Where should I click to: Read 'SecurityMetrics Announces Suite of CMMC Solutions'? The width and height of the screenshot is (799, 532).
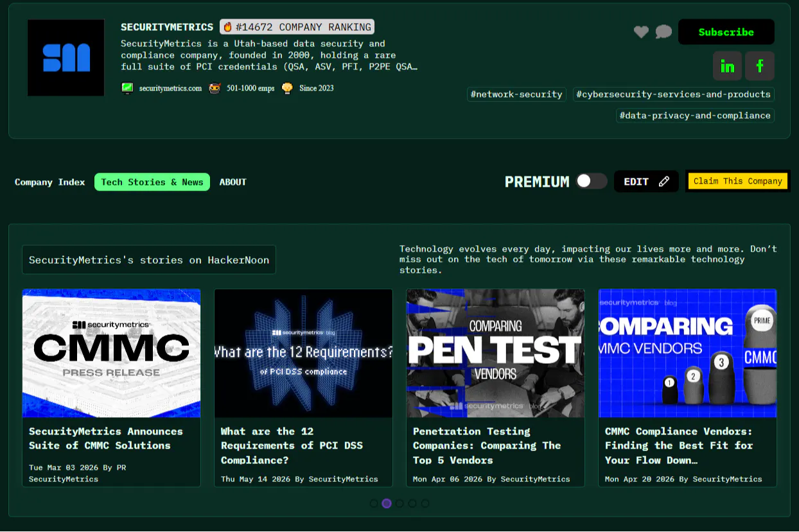(x=106, y=438)
